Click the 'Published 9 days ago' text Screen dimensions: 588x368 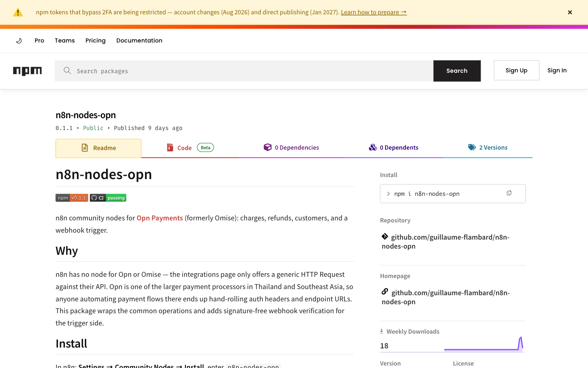click(x=148, y=128)
